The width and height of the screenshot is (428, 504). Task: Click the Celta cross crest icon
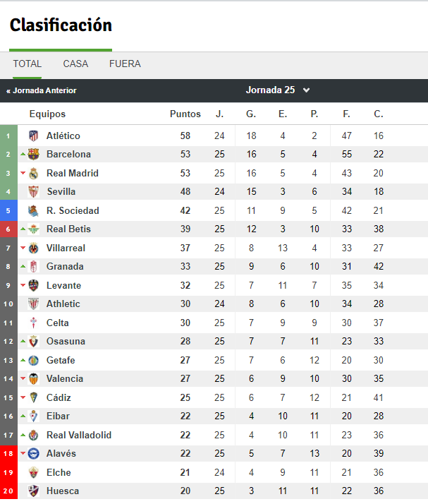[33, 323]
